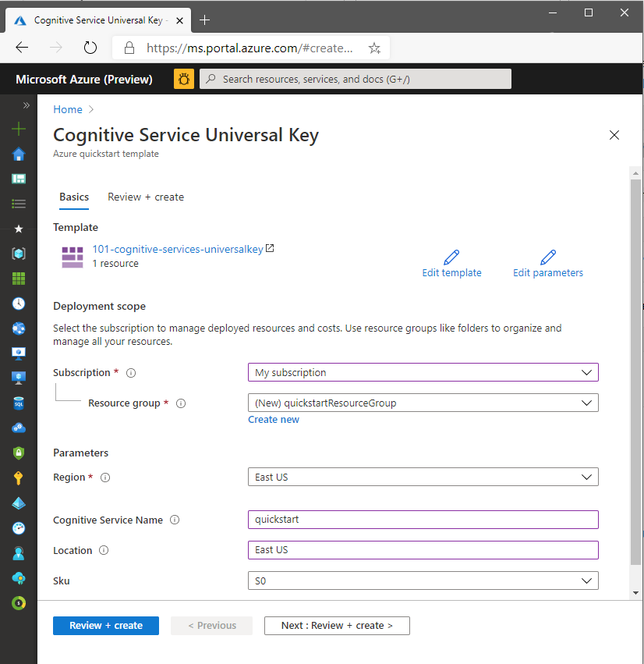Click the Cognitive Service Name input field
Image resolution: width=644 pixels, height=664 pixels.
[423, 520]
